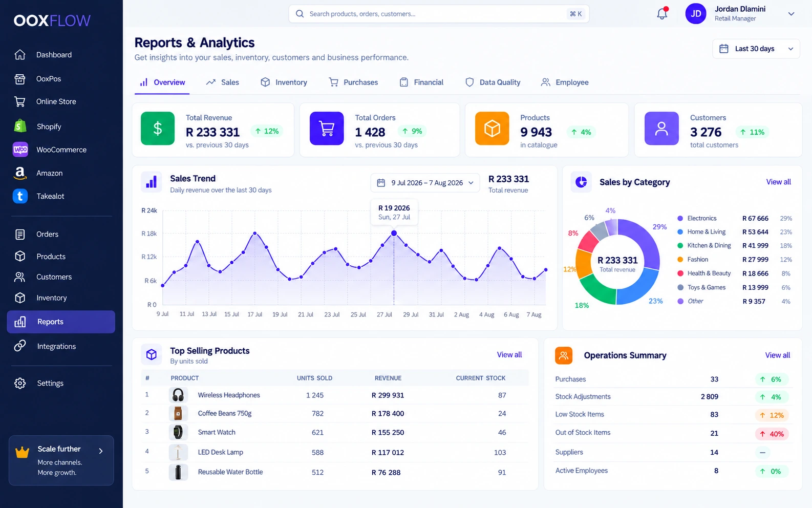The width and height of the screenshot is (812, 508).
Task: Click the Integrations link icon
Action: coord(20,346)
